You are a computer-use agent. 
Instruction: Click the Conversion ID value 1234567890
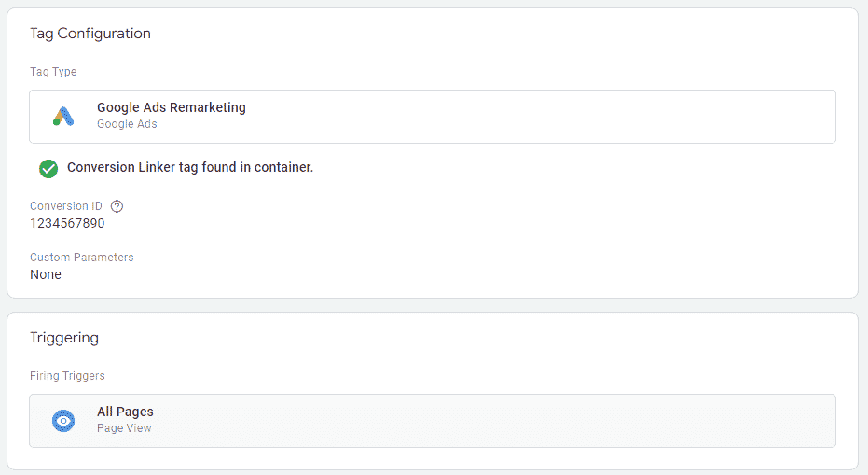(x=67, y=223)
